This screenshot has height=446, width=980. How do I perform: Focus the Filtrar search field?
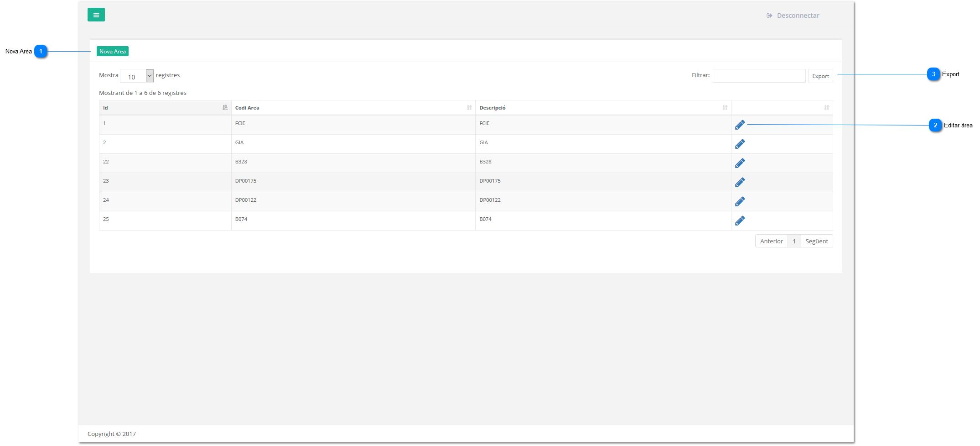(x=759, y=76)
